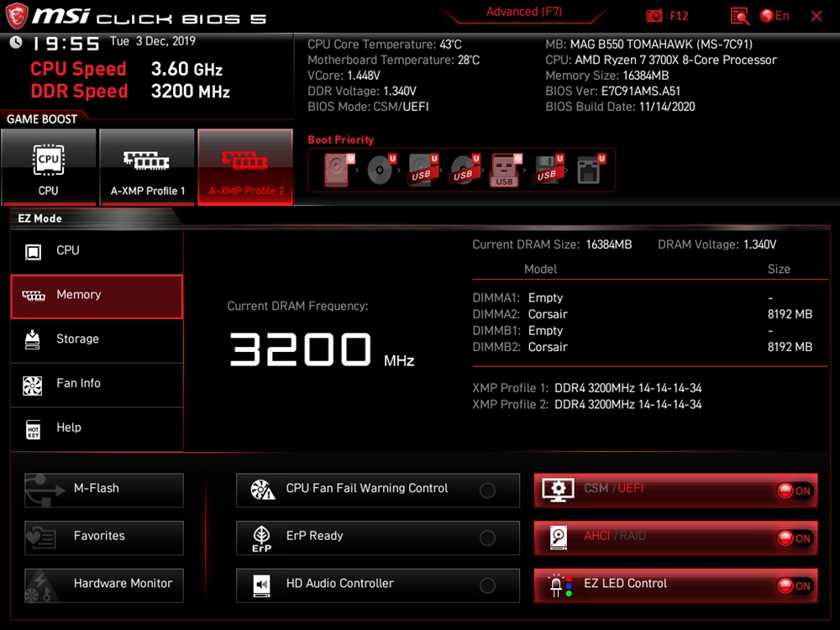Click the floppy USB boot device icon
This screenshot has width=840, height=630.
pyautogui.click(x=547, y=171)
